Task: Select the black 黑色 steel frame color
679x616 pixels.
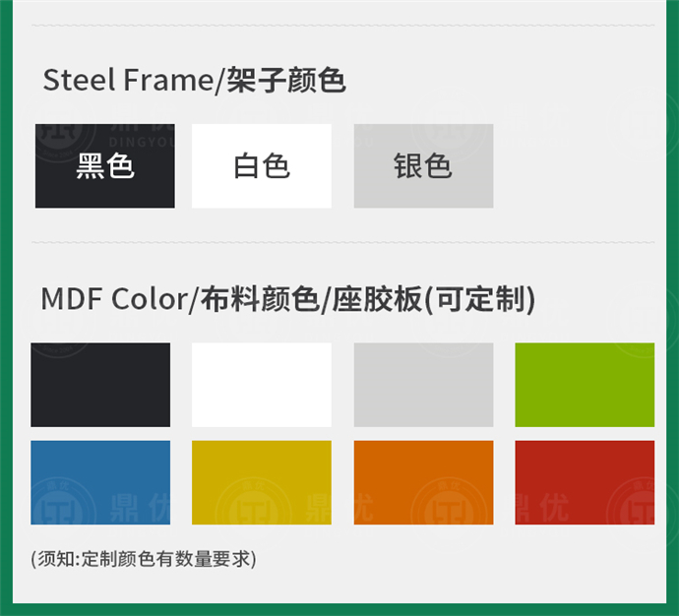Action: click(105, 166)
